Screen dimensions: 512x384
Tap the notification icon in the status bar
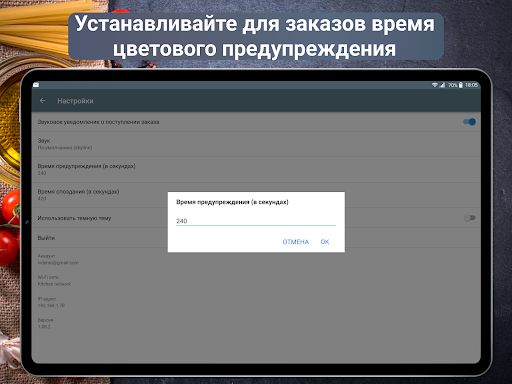coord(36,85)
